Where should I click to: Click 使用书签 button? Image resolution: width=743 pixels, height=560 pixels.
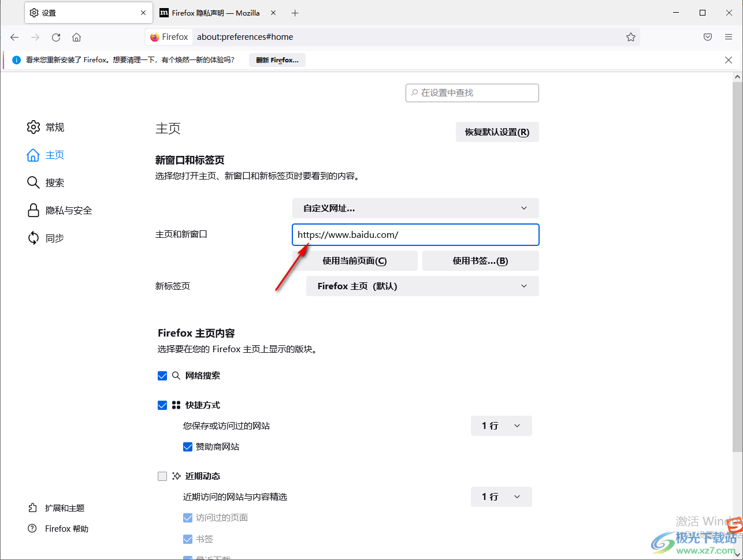[x=481, y=261]
